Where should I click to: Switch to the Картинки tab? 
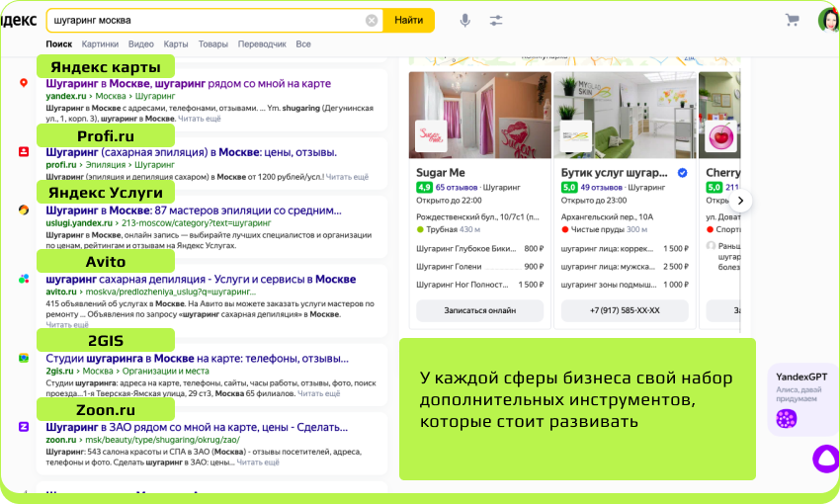click(100, 43)
